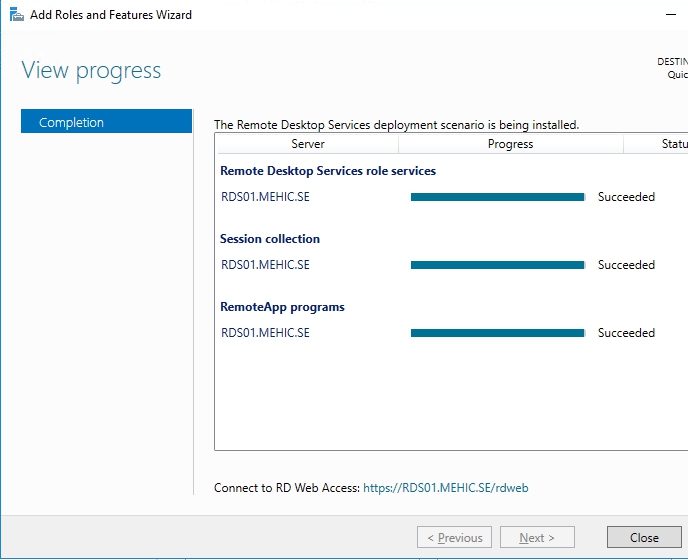Click the disabled Previous button

tap(454, 538)
